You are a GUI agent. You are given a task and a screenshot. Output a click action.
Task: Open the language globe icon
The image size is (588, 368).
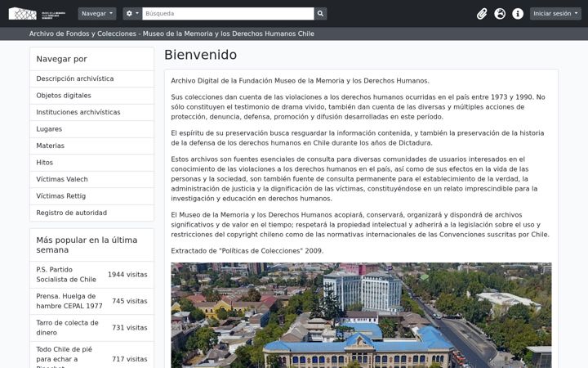click(x=500, y=14)
